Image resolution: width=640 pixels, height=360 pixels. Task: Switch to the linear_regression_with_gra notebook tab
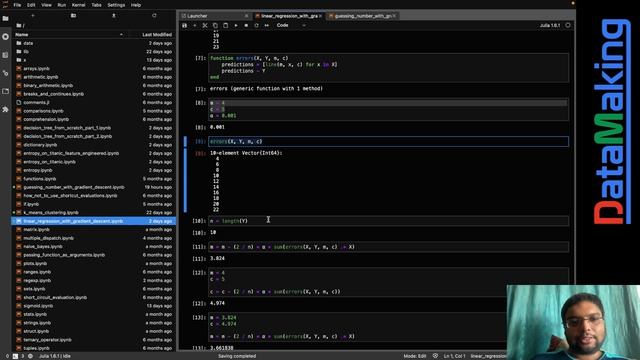[288, 16]
